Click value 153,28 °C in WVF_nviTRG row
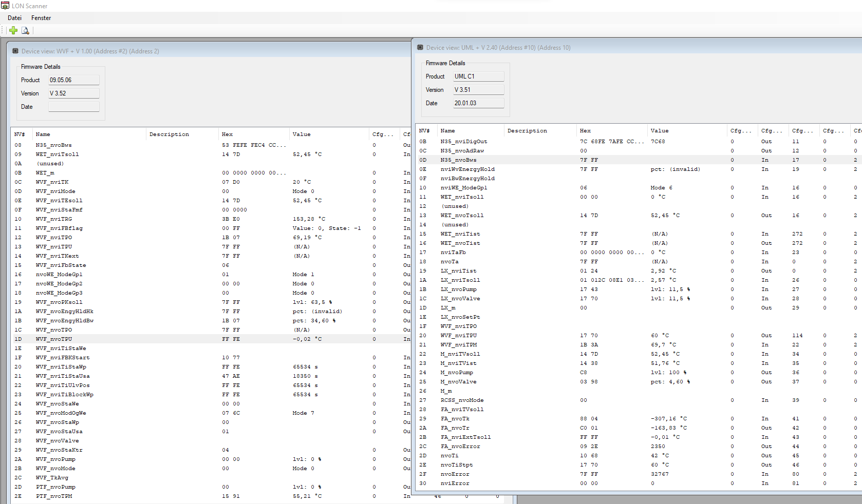 309,219
